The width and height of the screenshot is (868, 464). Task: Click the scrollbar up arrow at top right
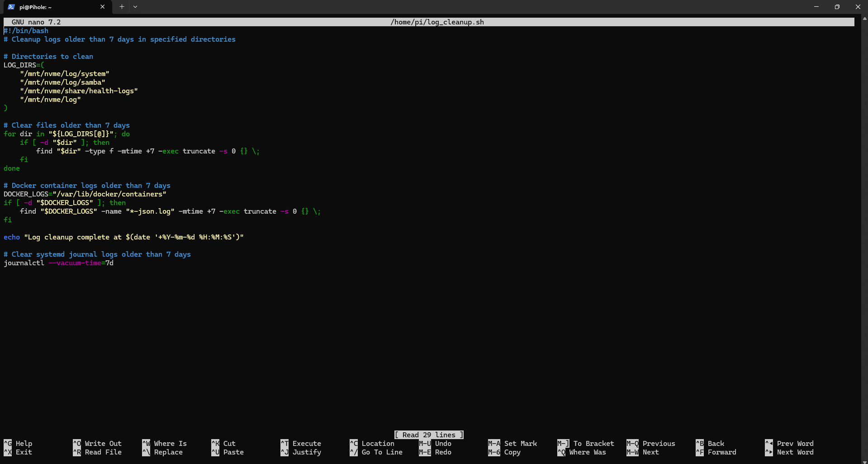click(864, 19)
